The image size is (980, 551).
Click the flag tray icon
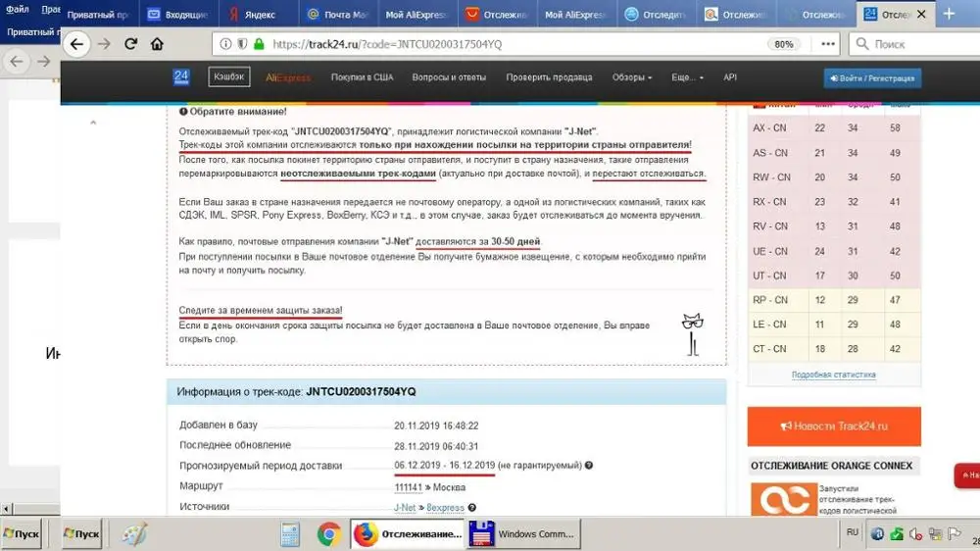954,533
